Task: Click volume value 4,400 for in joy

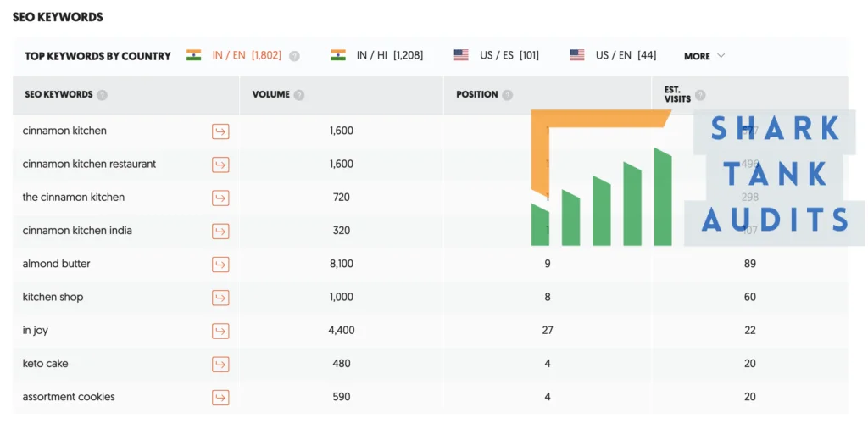Action: pyautogui.click(x=342, y=331)
